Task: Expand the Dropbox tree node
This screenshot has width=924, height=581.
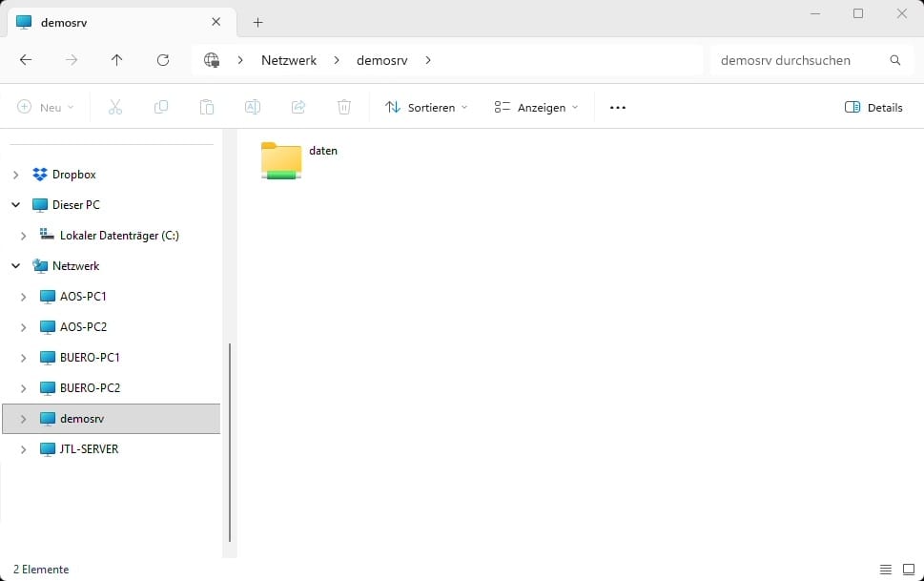Action: pos(16,175)
